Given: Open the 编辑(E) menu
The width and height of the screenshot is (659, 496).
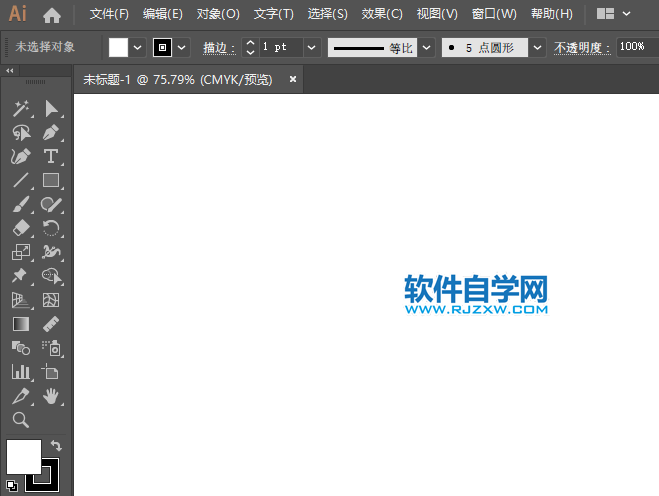Looking at the screenshot, I should click(163, 14).
